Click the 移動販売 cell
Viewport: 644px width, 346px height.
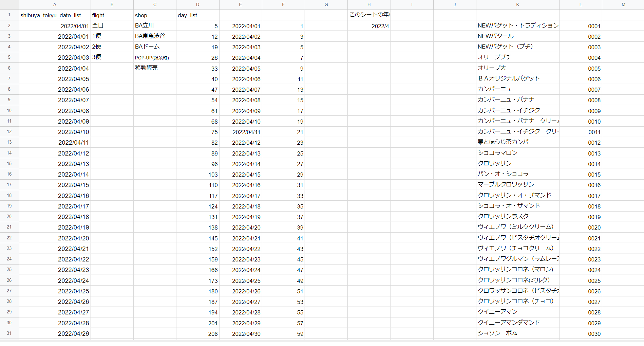pos(155,68)
